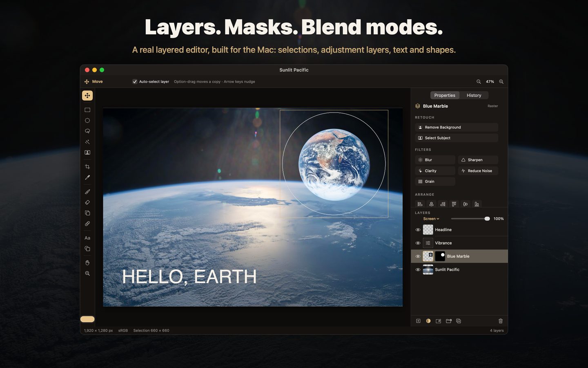The image size is (588, 368).
Task: Delete layer with the trash icon
Action: tap(501, 321)
